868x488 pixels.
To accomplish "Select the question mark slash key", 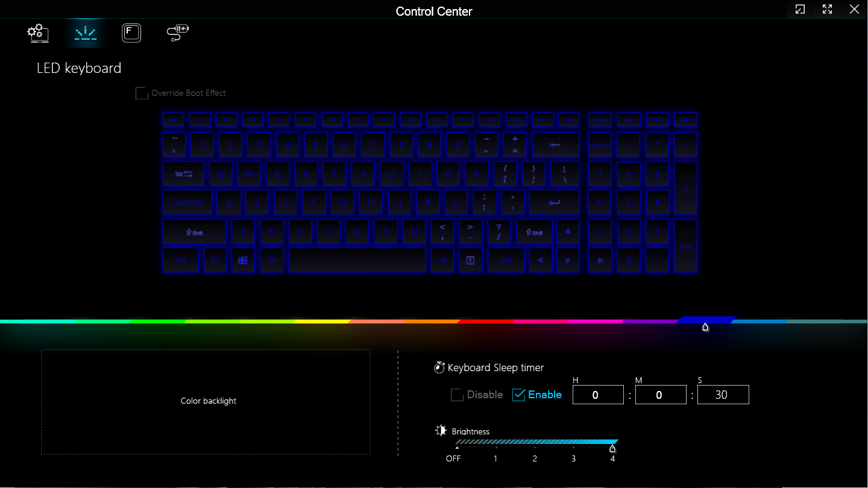I will [499, 231].
